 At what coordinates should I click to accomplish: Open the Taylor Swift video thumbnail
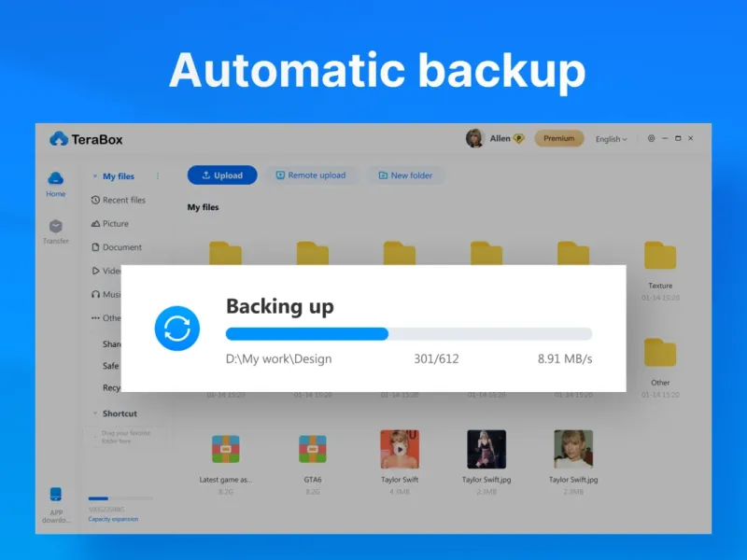pyautogui.click(x=400, y=449)
